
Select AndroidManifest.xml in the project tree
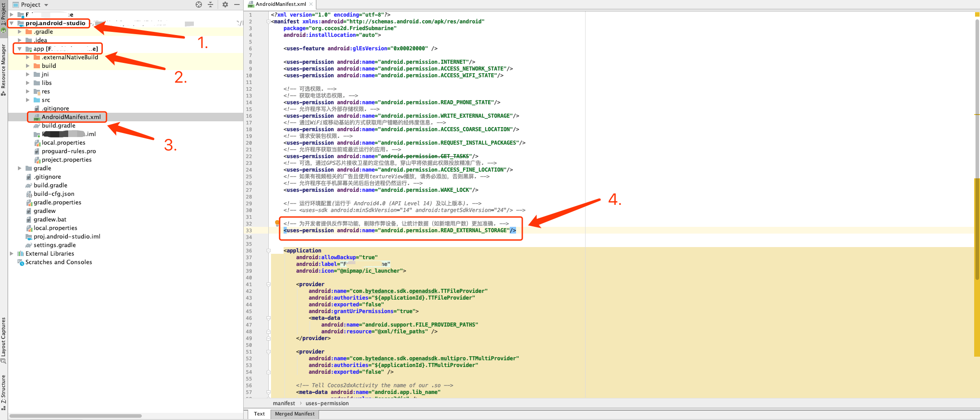click(x=71, y=117)
